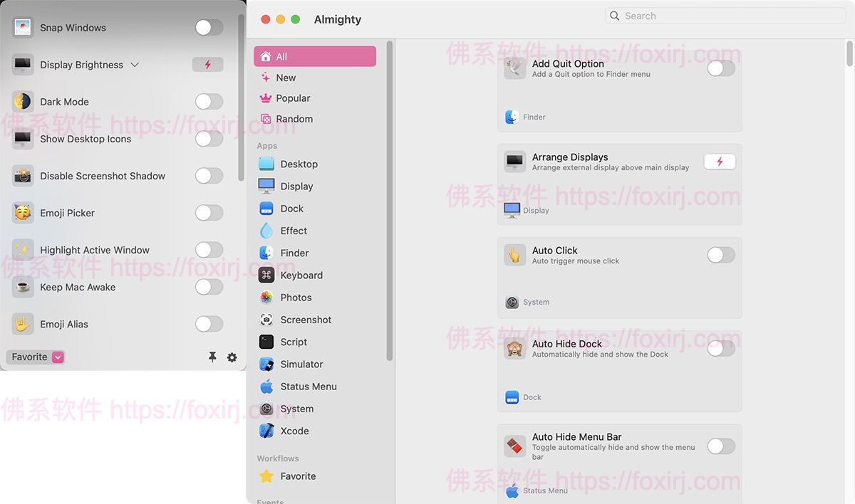Open the Favorite dropdown menu
This screenshot has height=504, width=855.
58,357
